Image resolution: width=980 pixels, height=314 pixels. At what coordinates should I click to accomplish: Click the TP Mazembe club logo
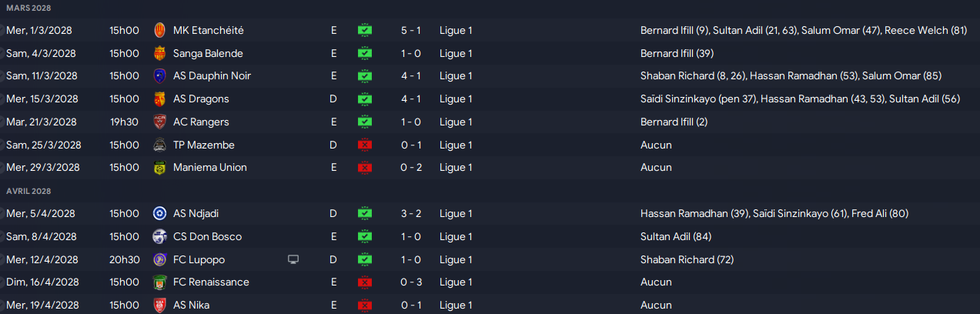click(x=159, y=145)
